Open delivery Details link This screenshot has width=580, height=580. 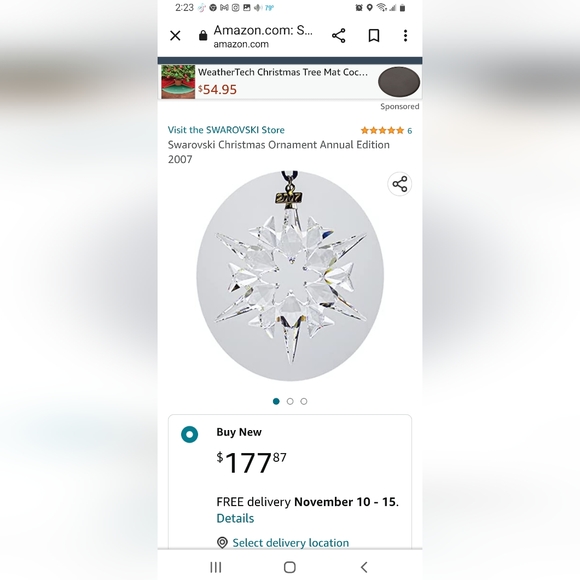click(235, 518)
